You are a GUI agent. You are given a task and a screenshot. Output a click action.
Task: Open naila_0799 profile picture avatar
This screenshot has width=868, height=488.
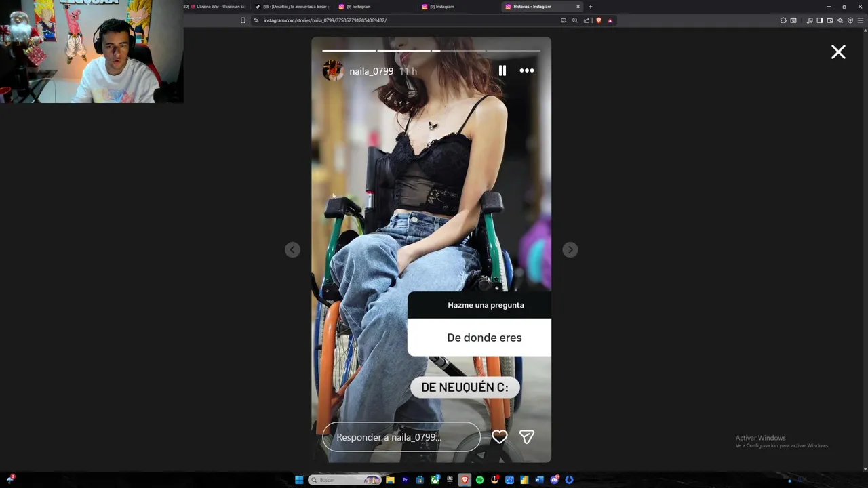333,70
